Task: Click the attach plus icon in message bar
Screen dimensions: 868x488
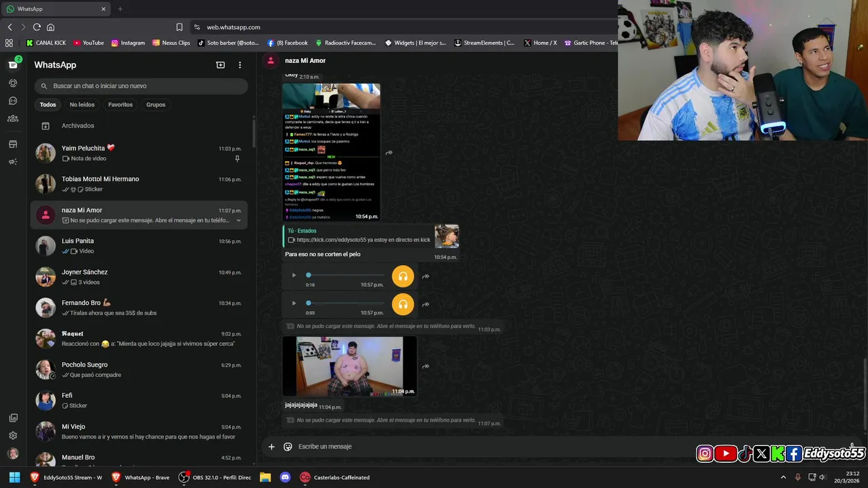Action: pos(271,447)
